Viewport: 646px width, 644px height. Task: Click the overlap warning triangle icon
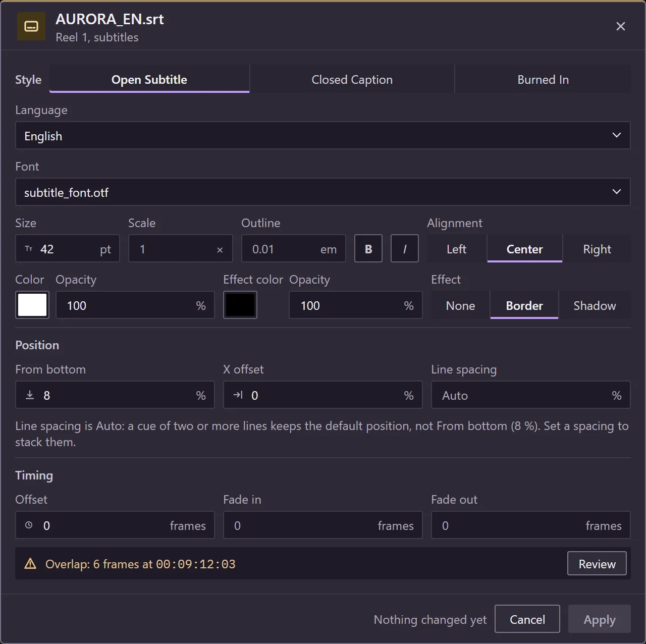30,564
